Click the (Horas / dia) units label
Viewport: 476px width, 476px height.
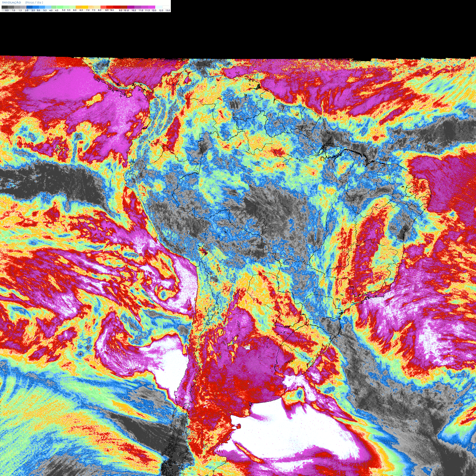pos(34,2)
